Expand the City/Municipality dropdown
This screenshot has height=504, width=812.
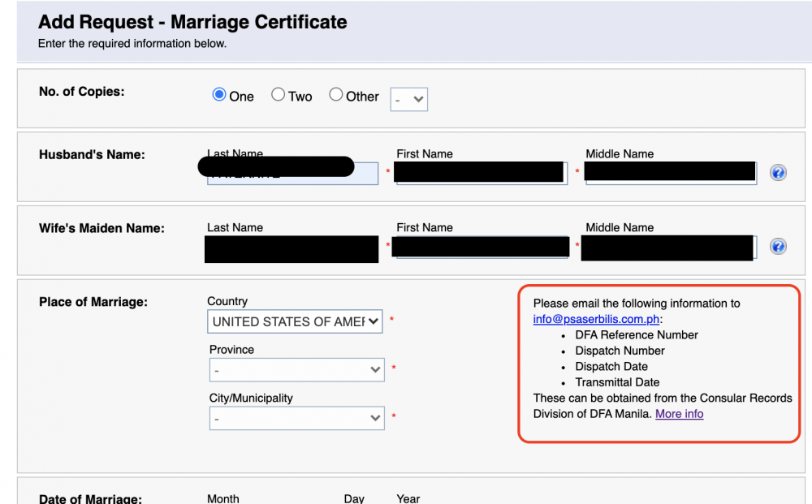pyautogui.click(x=296, y=418)
